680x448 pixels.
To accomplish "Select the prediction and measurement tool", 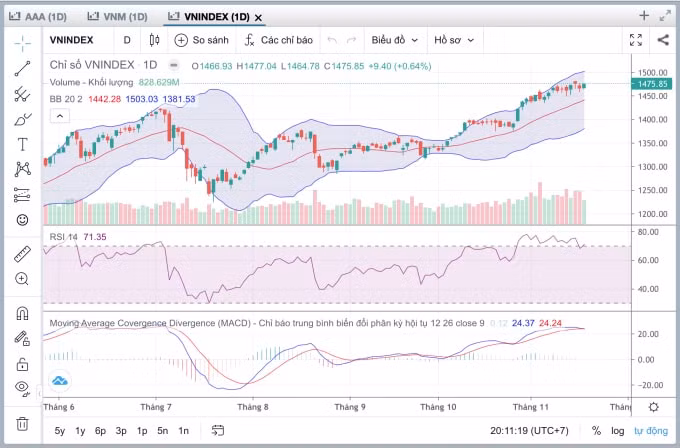I will (x=23, y=195).
